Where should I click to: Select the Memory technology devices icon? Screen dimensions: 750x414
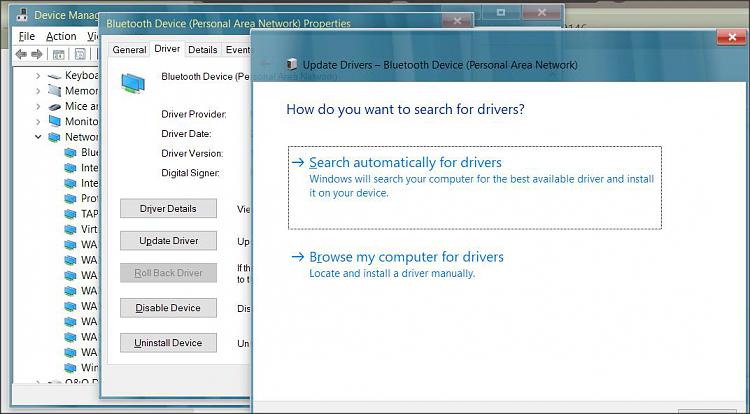55,91
